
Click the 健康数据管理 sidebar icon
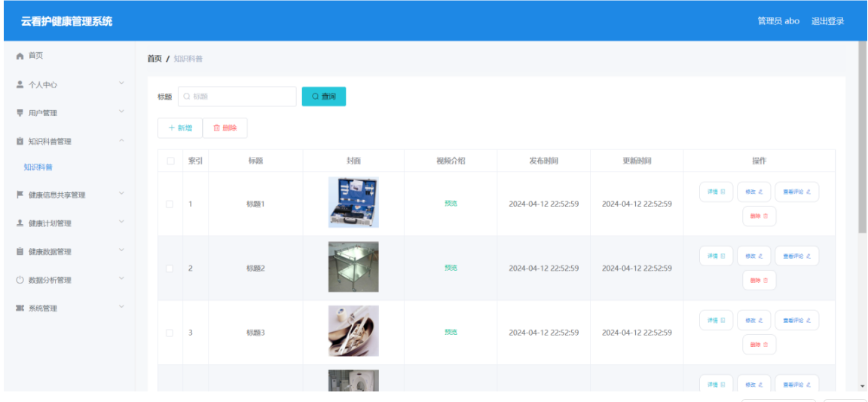point(20,252)
